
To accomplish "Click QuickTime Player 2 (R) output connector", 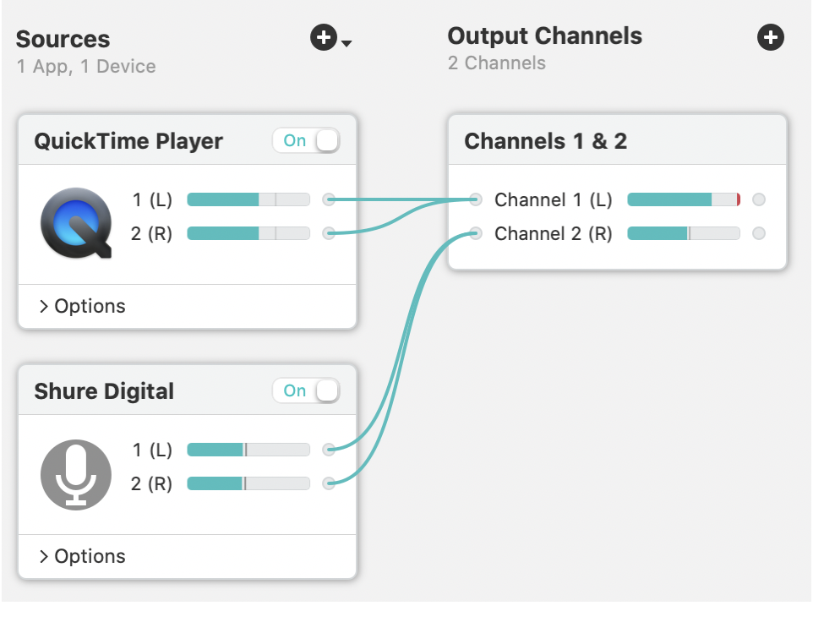I will coord(329,233).
